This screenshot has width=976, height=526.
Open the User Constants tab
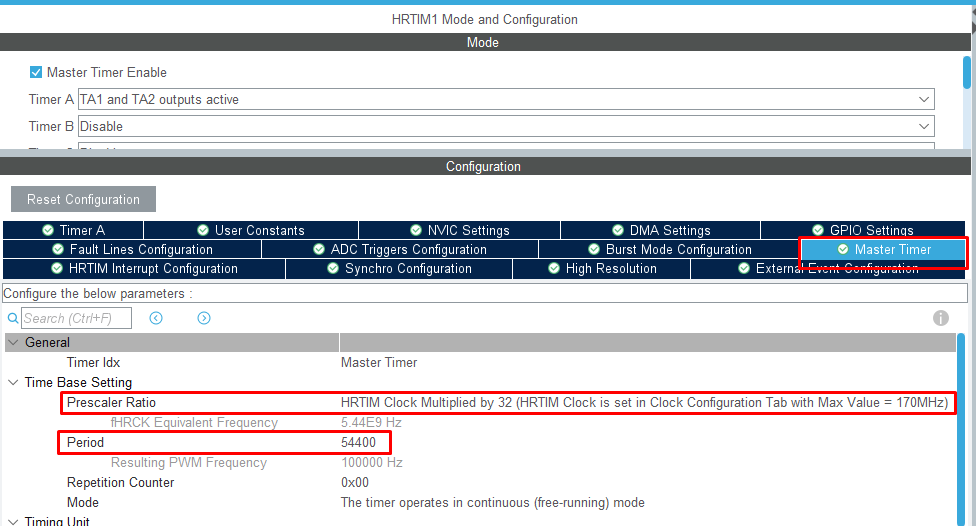pos(251,230)
